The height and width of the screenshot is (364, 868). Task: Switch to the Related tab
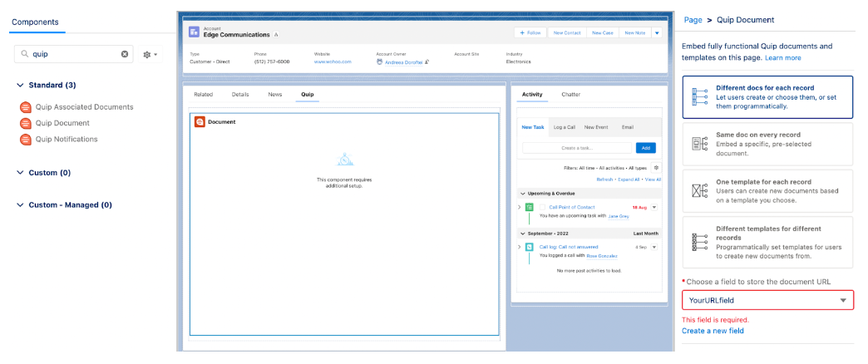coord(203,95)
